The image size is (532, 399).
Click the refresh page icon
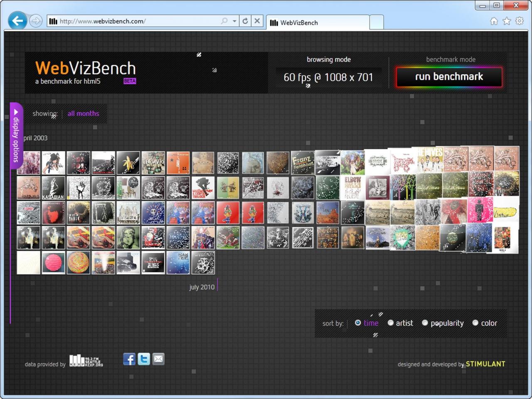(x=245, y=21)
